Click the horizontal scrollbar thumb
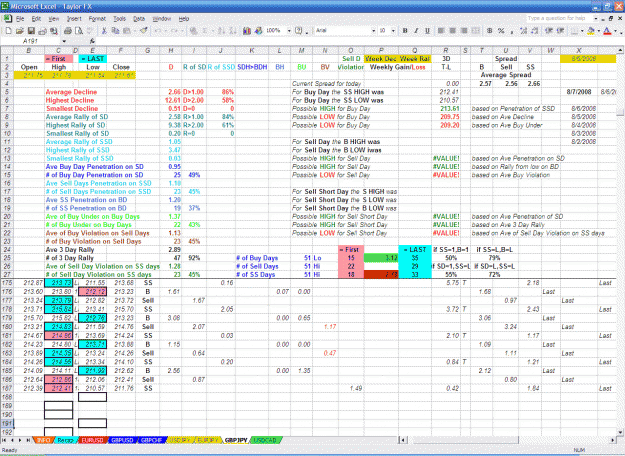Image resolution: width=625 pixels, height=456 pixels. tap(465, 440)
